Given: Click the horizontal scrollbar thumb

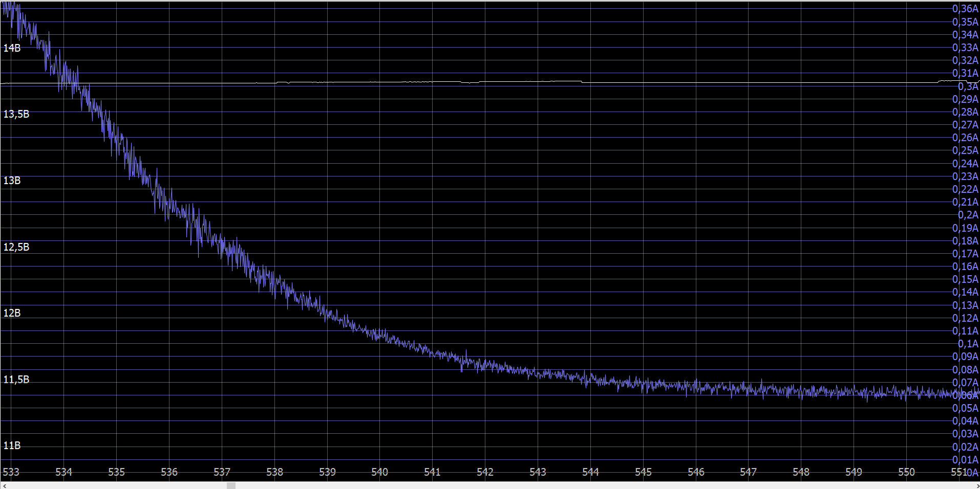Looking at the screenshot, I should coord(231,485).
